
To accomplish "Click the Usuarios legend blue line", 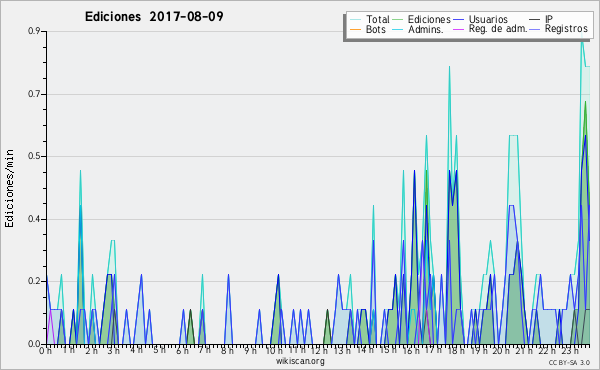I will click(x=458, y=19).
